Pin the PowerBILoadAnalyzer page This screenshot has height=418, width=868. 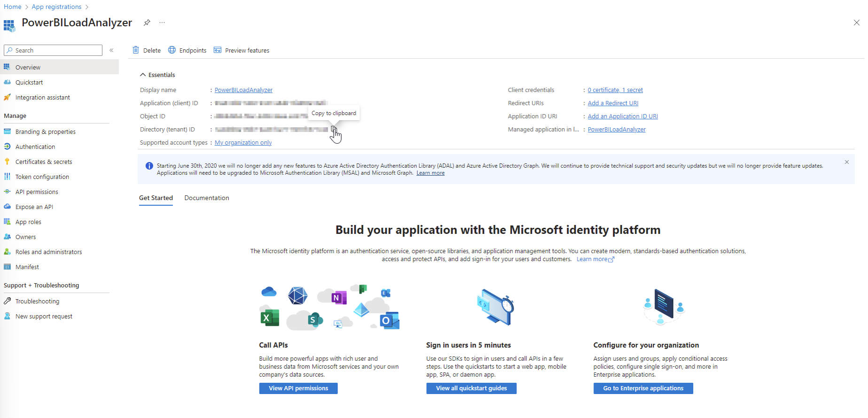[147, 23]
